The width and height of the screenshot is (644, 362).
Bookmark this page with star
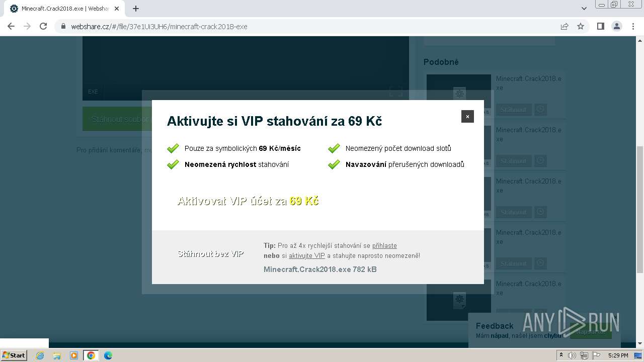(581, 27)
